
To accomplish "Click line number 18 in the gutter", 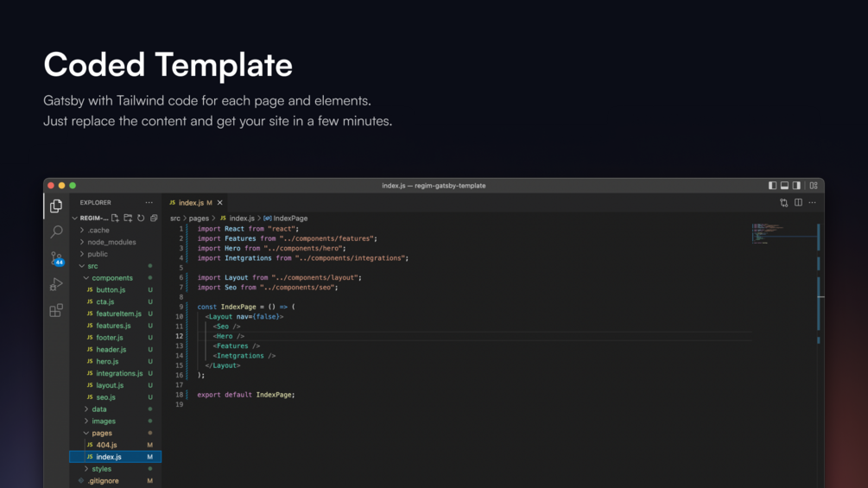I will (180, 395).
